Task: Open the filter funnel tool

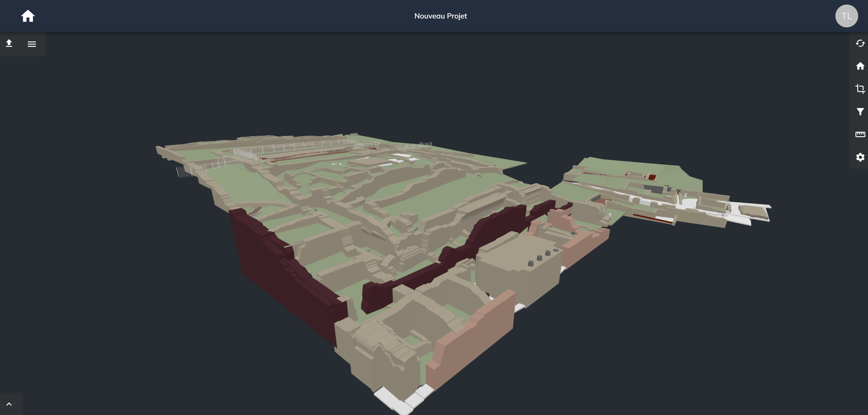Action: click(860, 112)
